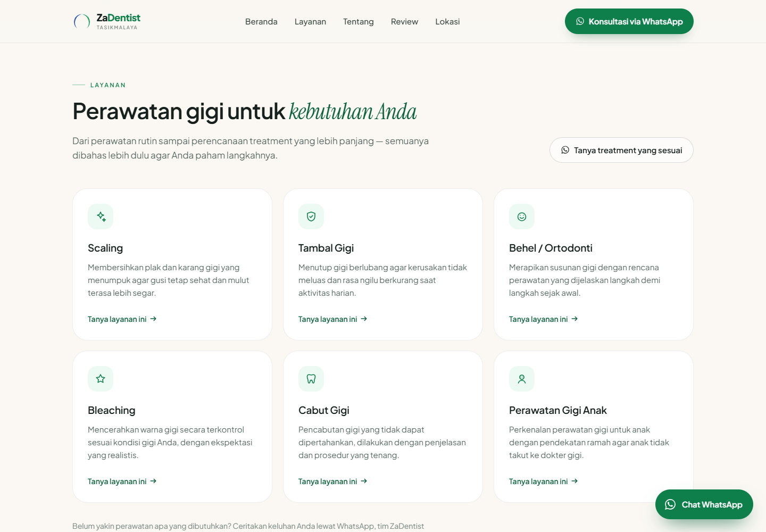This screenshot has height=532, width=766.
Task: Click Tanya layanan ini under Cabut Gigi
Action: [333, 481]
